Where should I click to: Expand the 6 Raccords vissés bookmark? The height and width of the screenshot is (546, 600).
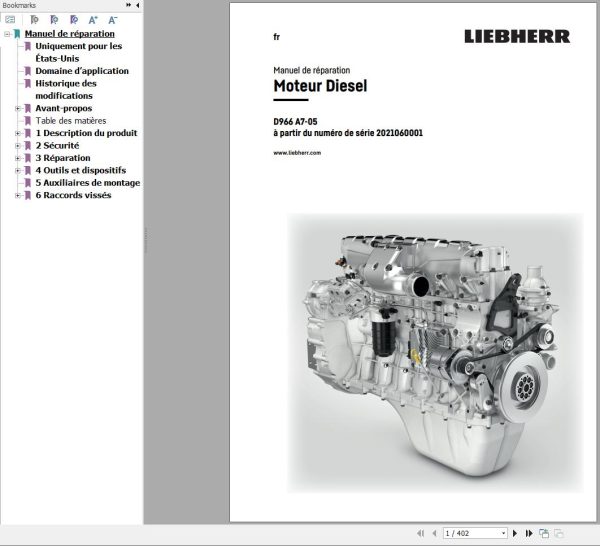pos(18,196)
